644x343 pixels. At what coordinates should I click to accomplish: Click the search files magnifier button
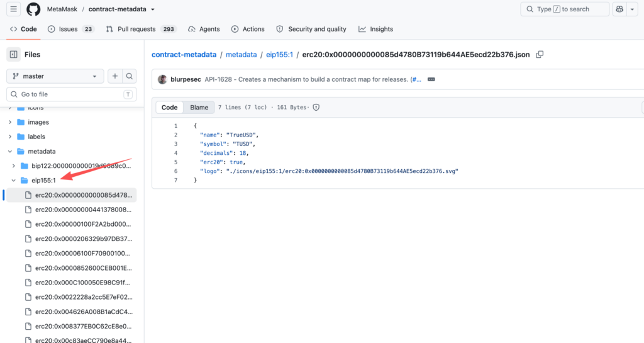pyautogui.click(x=130, y=76)
